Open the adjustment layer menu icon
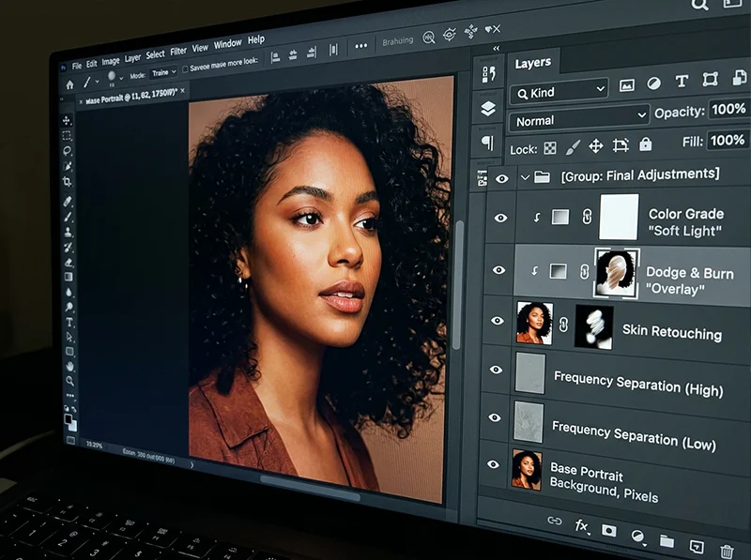This screenshot has width=751, height=560. click(x=638, y=537)
